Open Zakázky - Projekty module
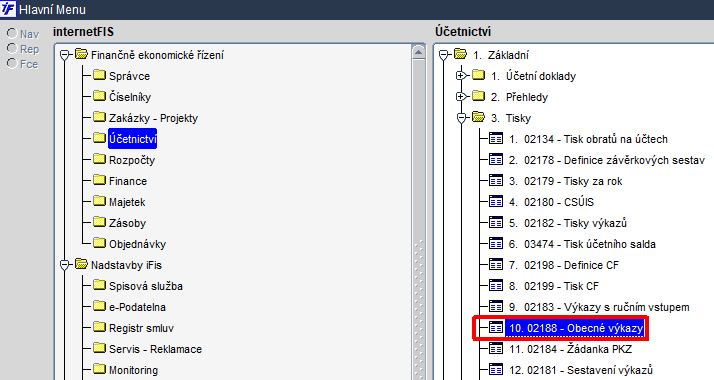 click(x=153, y=118)
